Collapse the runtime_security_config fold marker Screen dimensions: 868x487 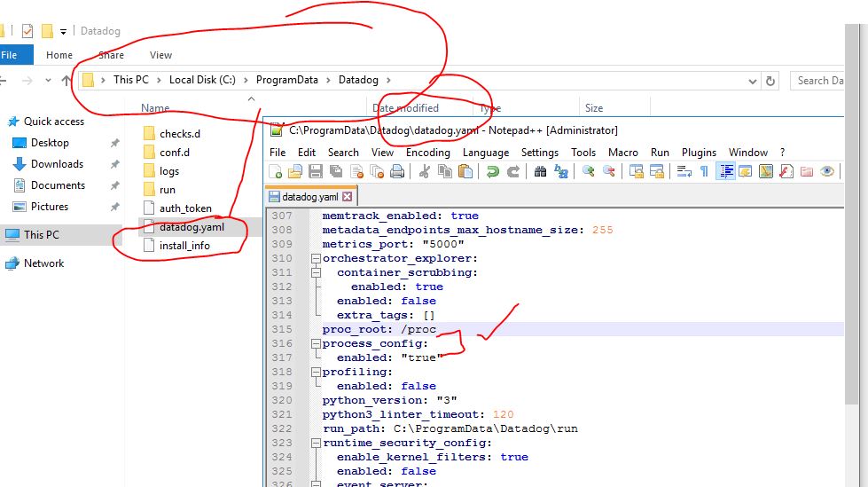315,443
